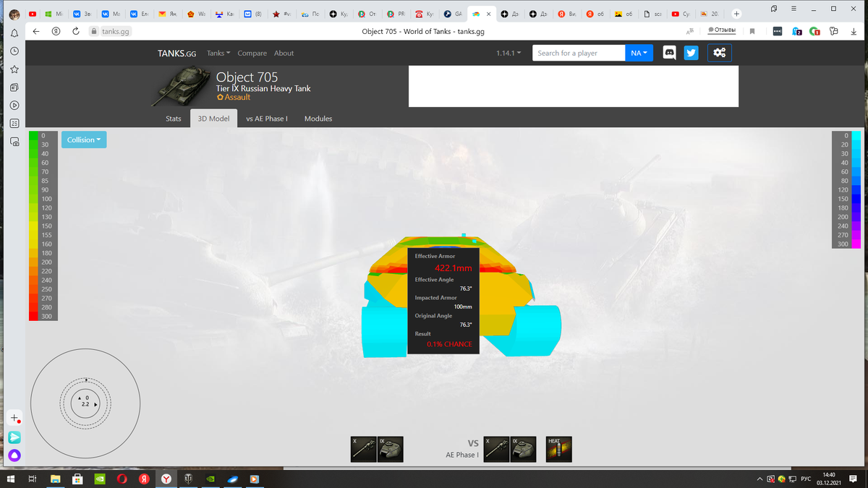Screen dimensions: 868x488
Task: Open the Windows Start menu
Action: coord(11,479)
